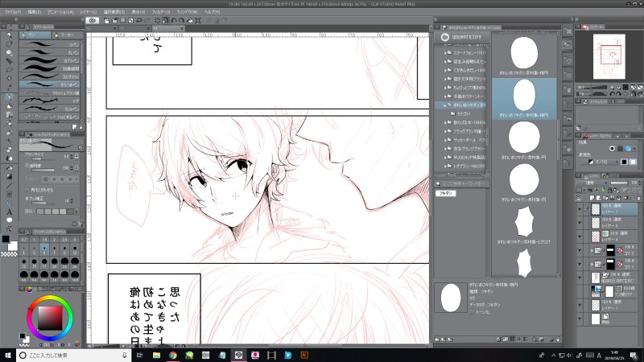Image resolution: width=644 pixels, height=362 pixels.
Task: Expand the コマ 2 layer folder
Action: tap(592, 250)
